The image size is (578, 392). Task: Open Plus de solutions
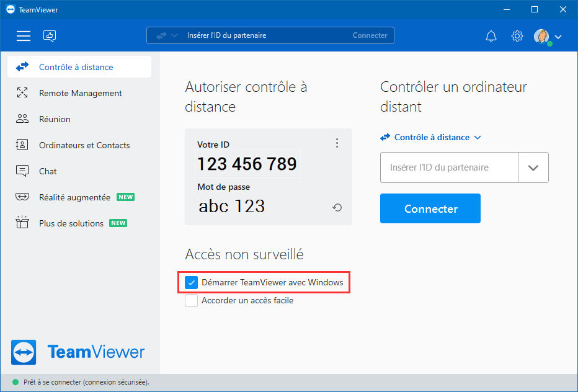click(x=79, y=223)
